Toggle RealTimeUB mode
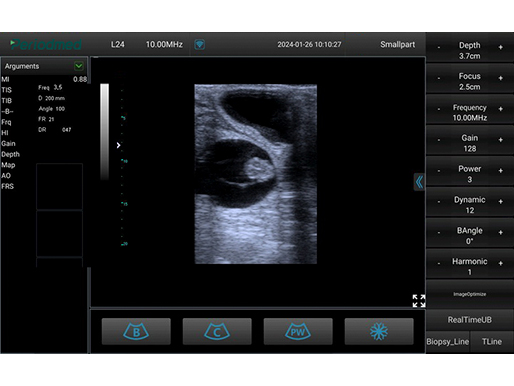 [470, 320]
